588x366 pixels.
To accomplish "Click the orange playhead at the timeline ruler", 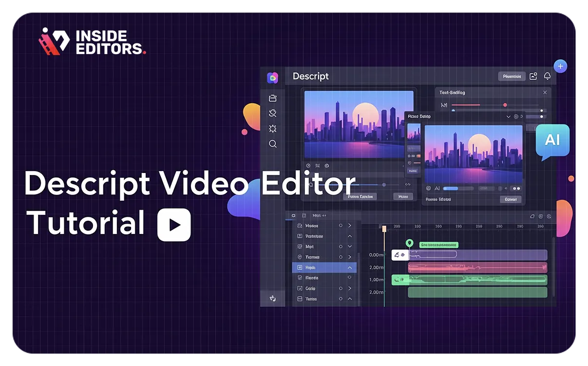I will click(384, 229).
